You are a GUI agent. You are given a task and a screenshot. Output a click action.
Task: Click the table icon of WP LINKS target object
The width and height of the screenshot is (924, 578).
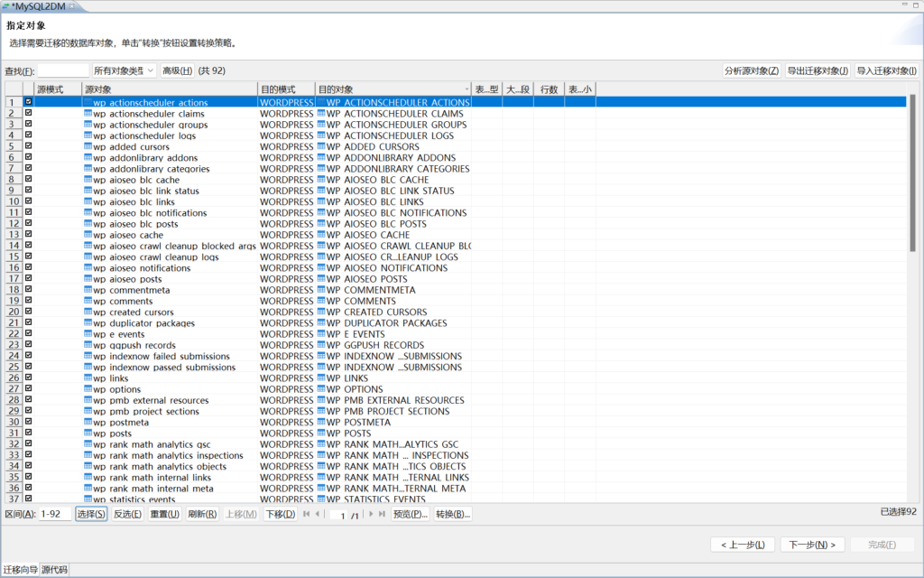(x=321, y=378)
